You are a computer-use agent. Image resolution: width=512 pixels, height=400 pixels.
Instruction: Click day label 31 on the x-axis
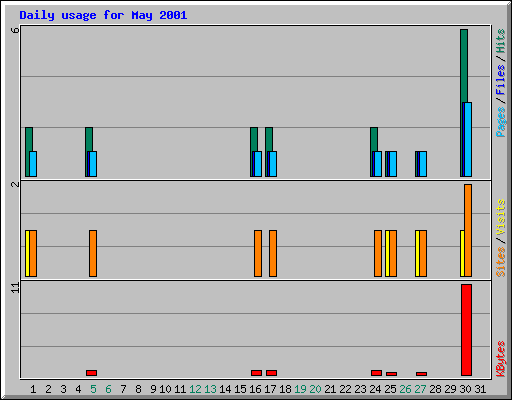(x=480, y=389)
